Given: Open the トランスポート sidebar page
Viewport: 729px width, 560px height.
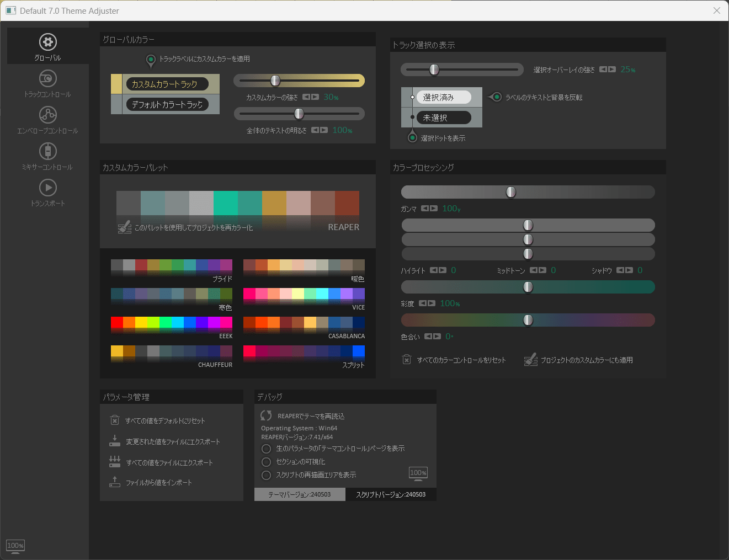Looking at the screenshot, I should coord(48,193).
